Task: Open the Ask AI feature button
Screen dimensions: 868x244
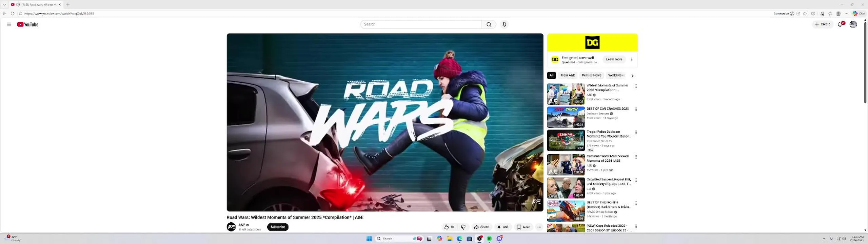Action: (x=503, y=227)
